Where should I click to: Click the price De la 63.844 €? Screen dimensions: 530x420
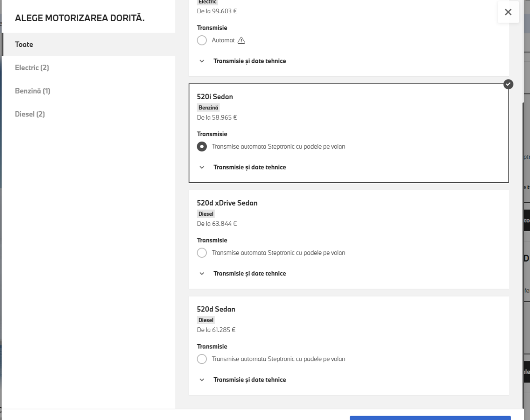pyautogui.click(x=217, y=224)
